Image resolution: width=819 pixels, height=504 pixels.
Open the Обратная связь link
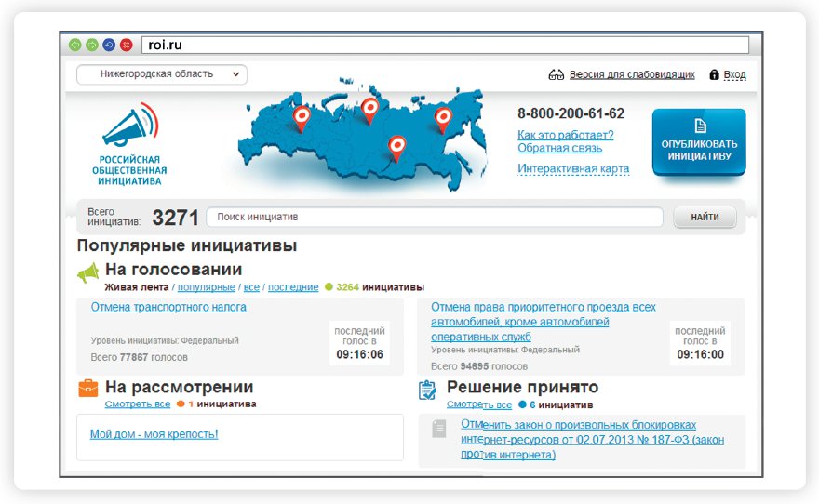tap(560, 148)
